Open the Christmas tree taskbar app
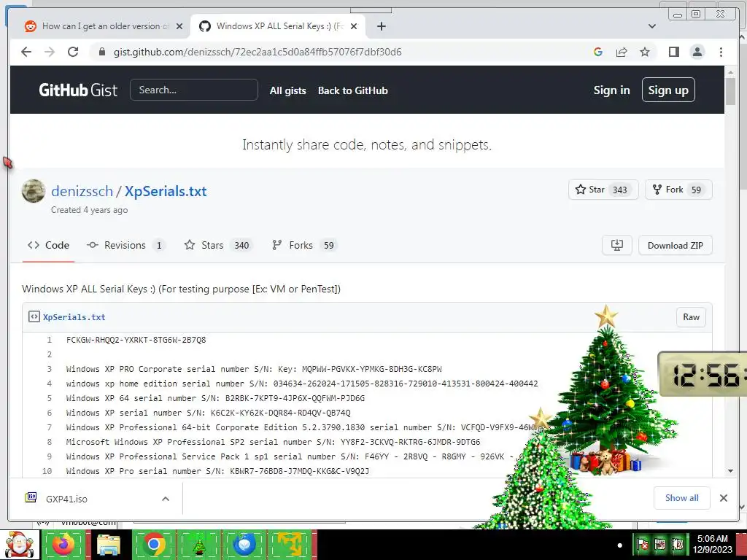This screenshot has height=560, width=747. point(199,545)
